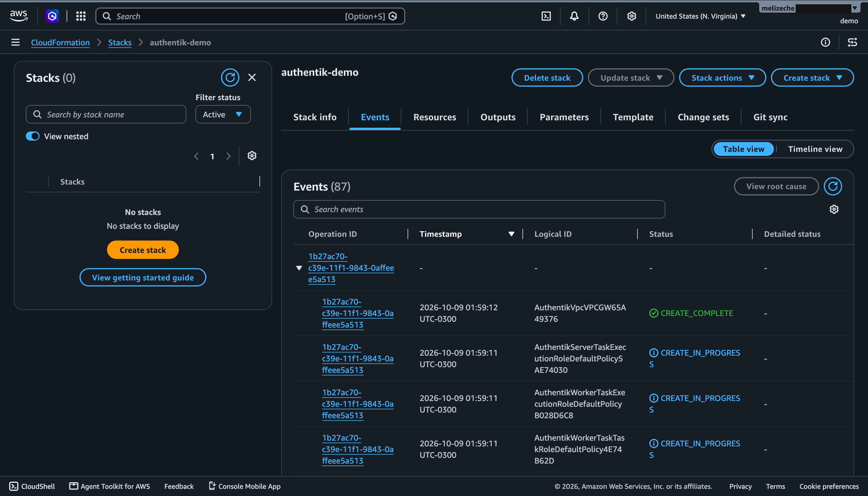The image size is (868, 496).
Task: Click the Feedback link in footer
Action: pos(179,486)
